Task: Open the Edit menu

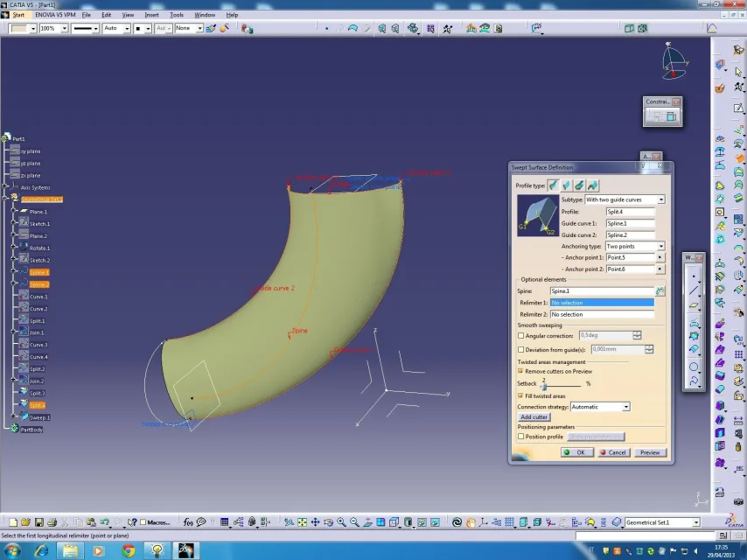Action: 106,15
